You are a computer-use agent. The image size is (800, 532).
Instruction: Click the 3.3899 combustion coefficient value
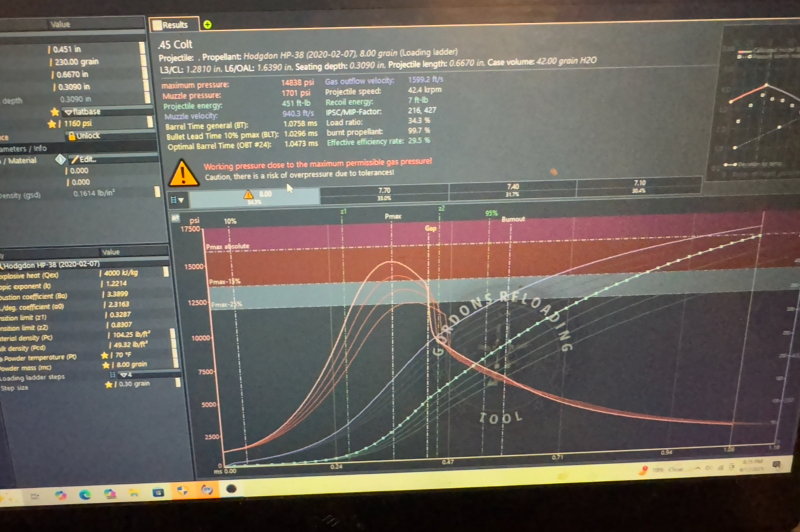(x=117, y=294)
